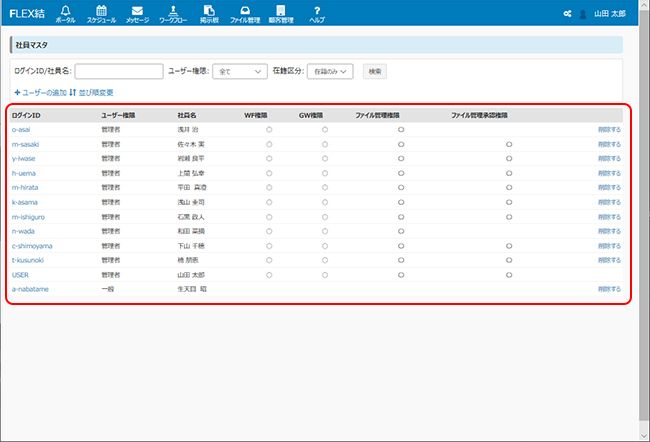This screenshot has width=650, height=442.
Task: Open the Schedule calendar icon
Action: [x=101, y=10]
